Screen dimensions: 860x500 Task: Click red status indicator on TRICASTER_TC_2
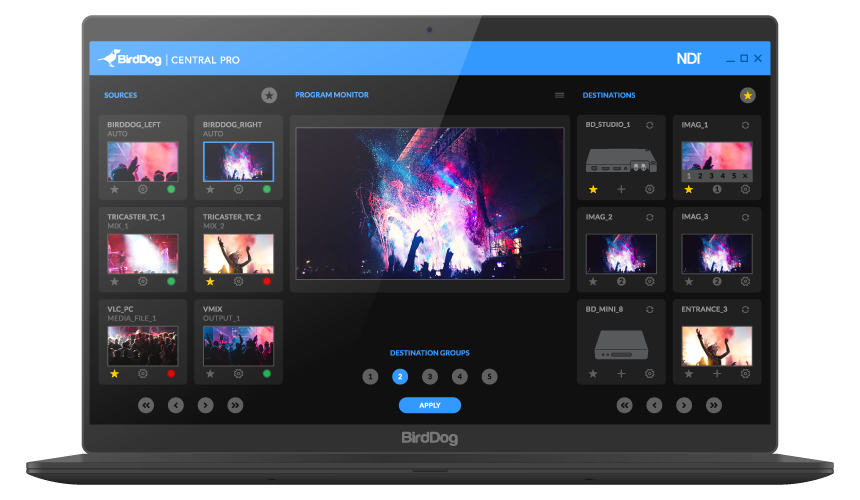coord(267,281)
